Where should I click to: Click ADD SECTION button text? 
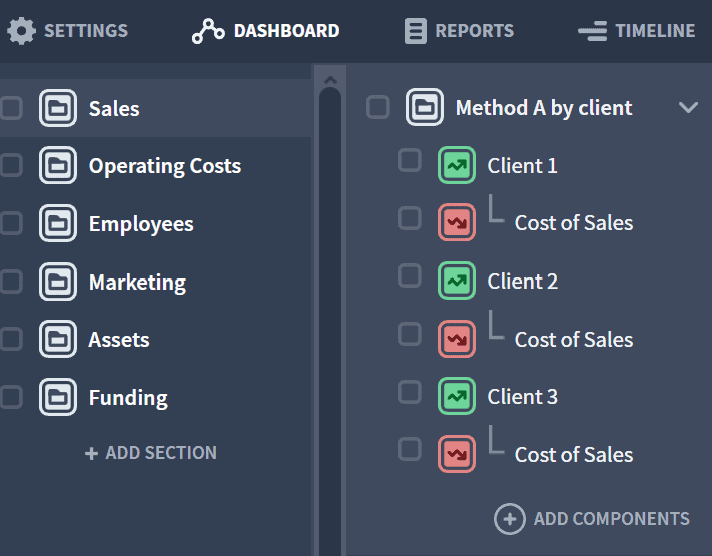click(x=161, y=453)
